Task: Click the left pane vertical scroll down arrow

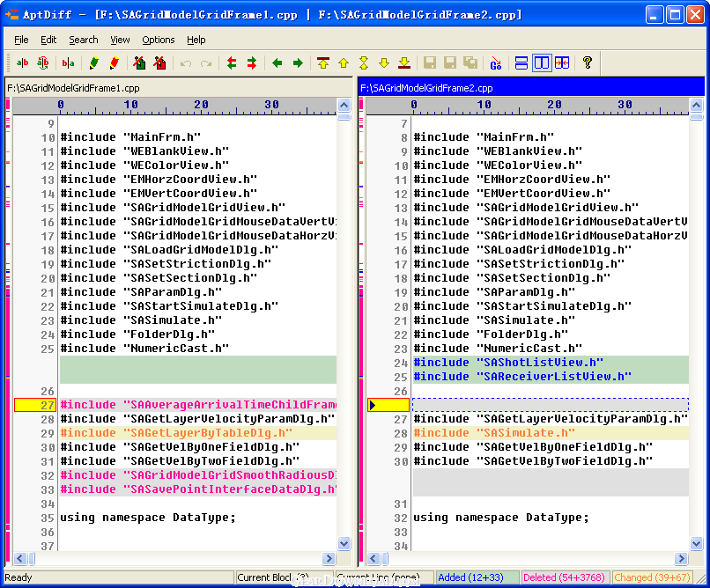Action: pos(344,543)
